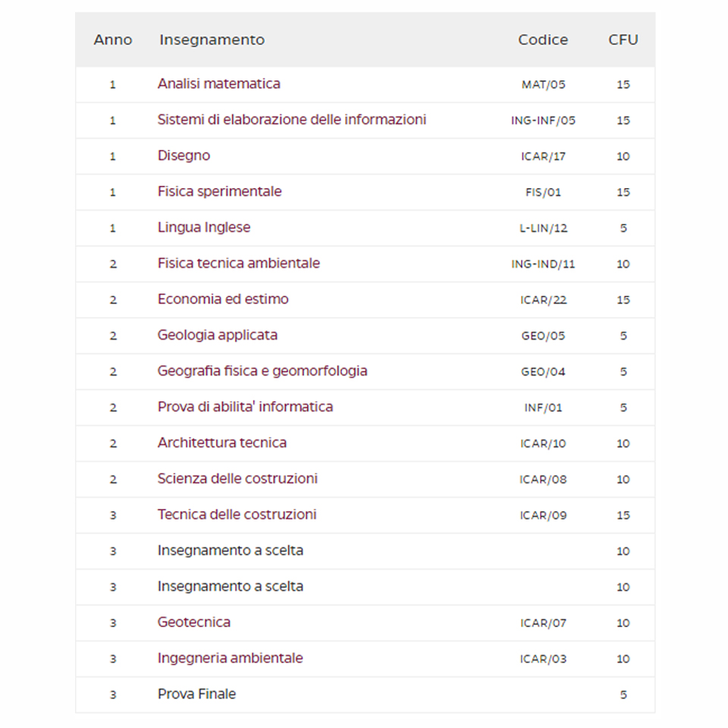
Task: Click the Tecnica delle costruzioni link
Action: click(x=237, y=514)
